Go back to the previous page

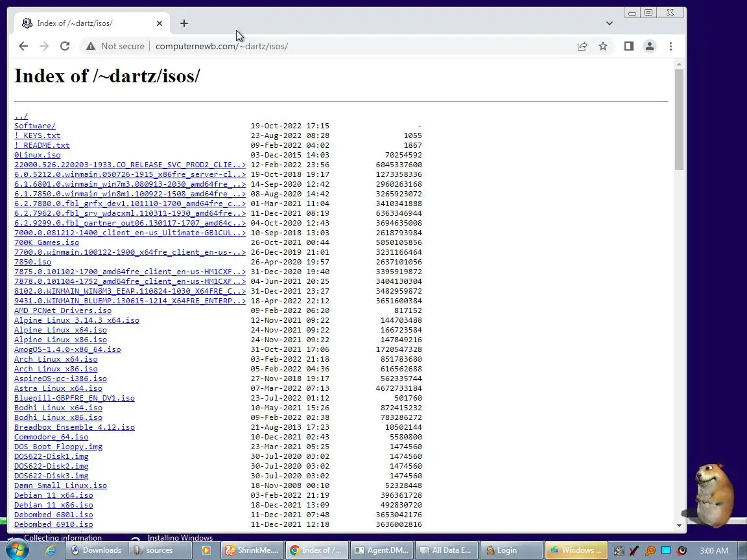[x=23, y=46]
